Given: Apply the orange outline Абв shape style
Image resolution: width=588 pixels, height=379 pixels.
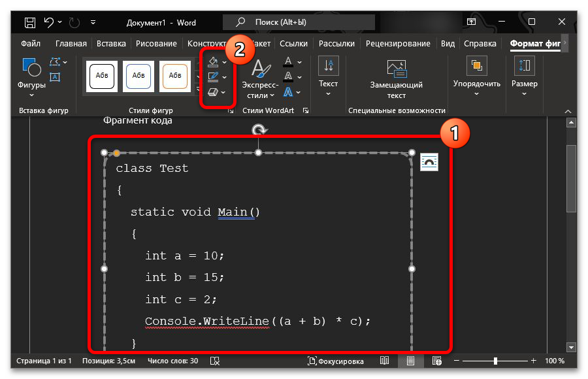Looking at the screenshot, I should (174, 76).
